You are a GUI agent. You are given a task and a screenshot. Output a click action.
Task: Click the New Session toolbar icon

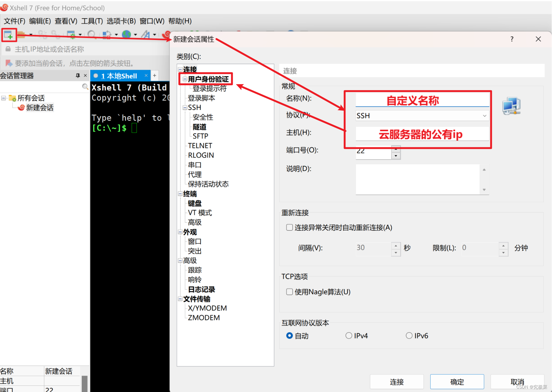coord(8,35)
